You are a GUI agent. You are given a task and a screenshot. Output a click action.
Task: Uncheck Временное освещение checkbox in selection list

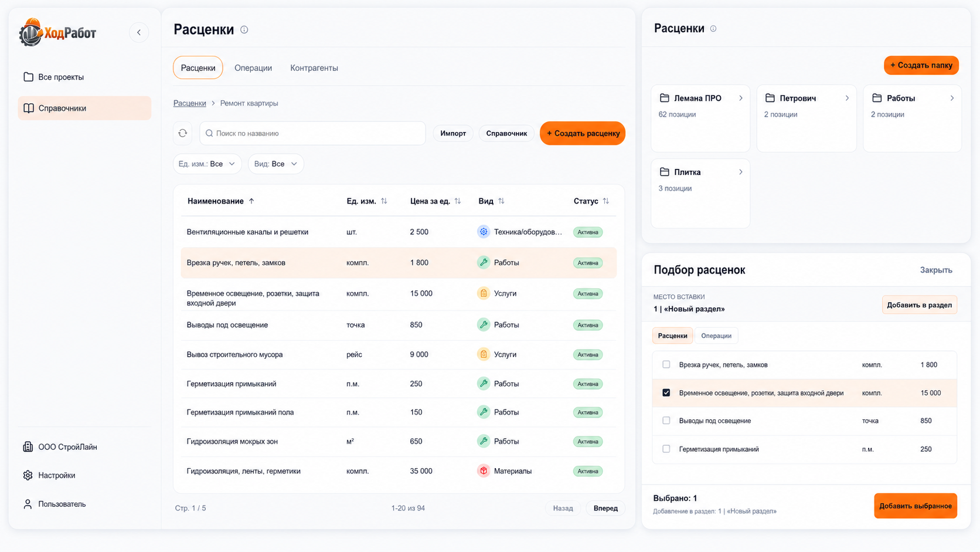click(x=666, y=392)
